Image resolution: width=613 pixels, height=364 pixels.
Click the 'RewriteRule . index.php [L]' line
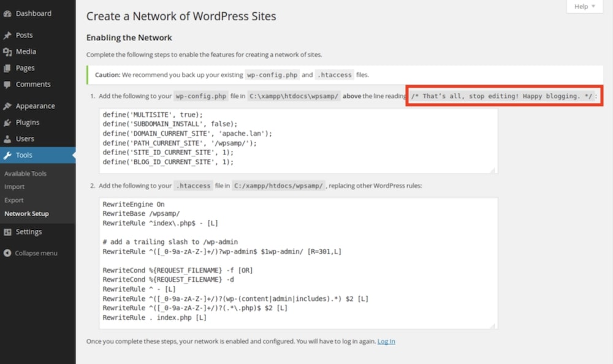154,317
